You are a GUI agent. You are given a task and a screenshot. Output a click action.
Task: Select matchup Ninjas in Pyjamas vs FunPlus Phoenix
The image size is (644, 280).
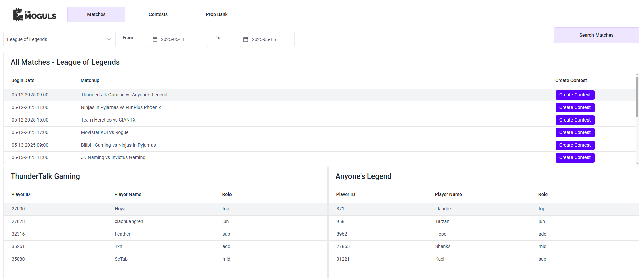pos(121,108)
